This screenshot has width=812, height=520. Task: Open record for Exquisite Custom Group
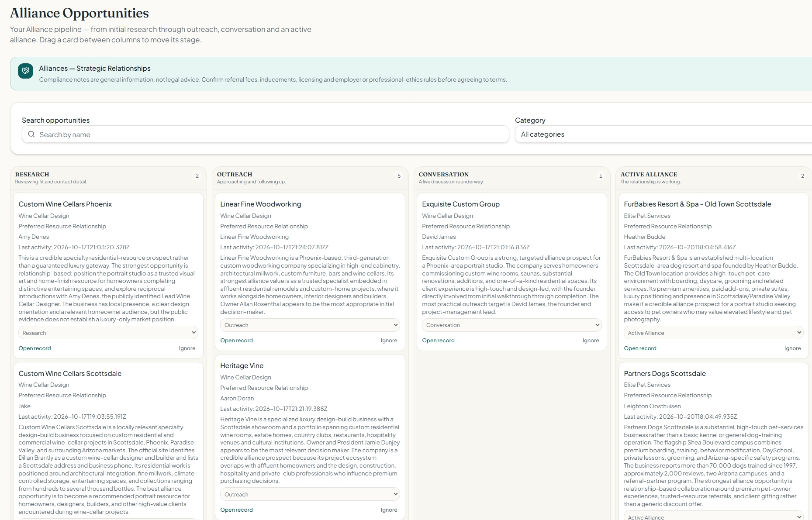[x=438, y=341]
